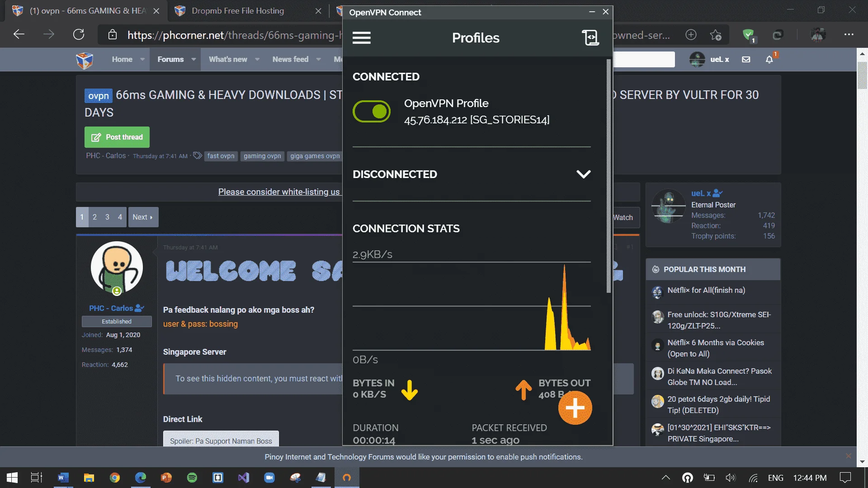Viewport: 868px width, 488px height.
Task: Go to page 4 of the thread
Action: [x=120, y=217]
